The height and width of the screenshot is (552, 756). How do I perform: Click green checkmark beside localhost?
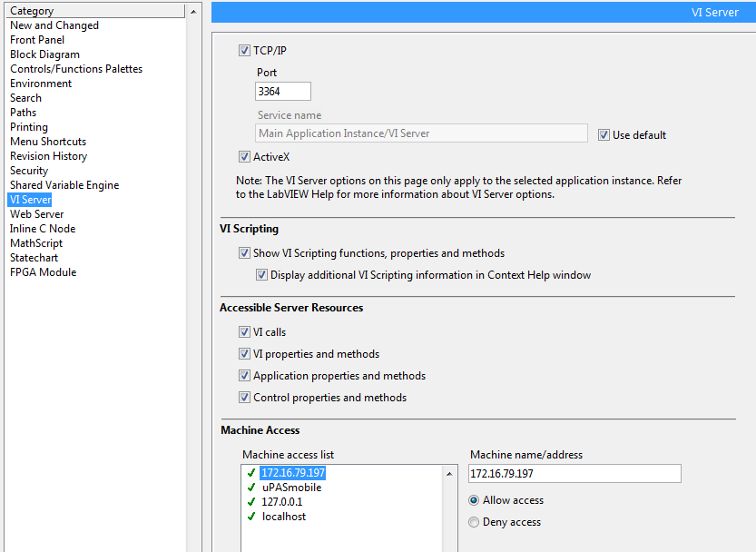point(251,516)
